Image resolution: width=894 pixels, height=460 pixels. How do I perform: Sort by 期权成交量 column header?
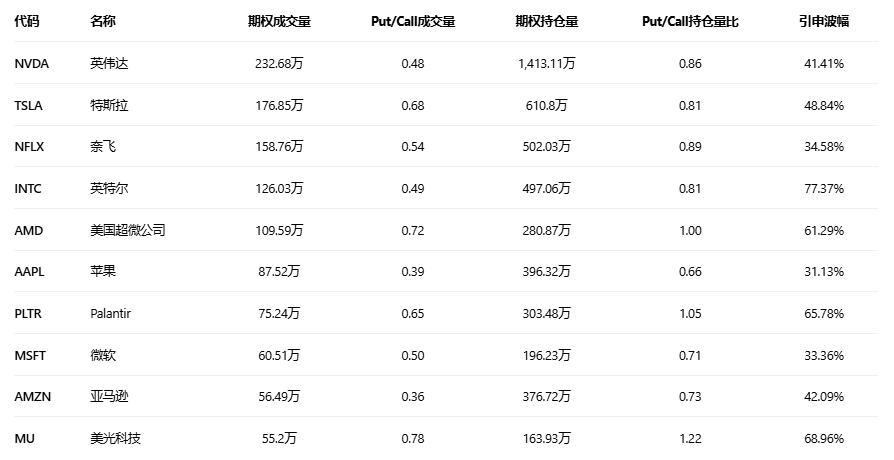pyautogui.click(x=279, y=21)
